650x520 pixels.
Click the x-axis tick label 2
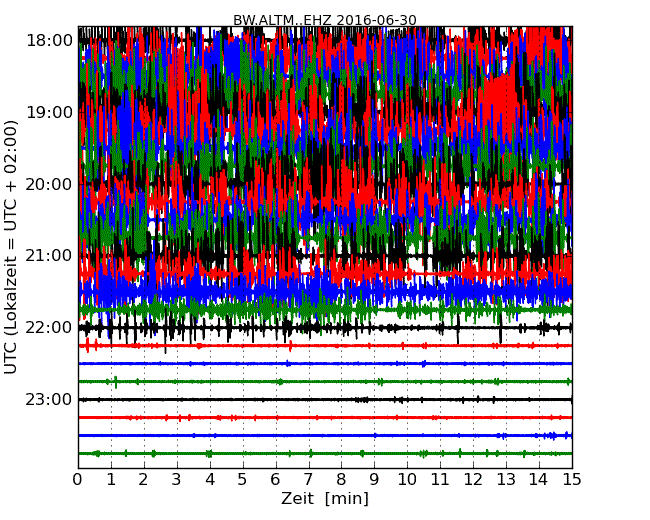pos(144,479)
